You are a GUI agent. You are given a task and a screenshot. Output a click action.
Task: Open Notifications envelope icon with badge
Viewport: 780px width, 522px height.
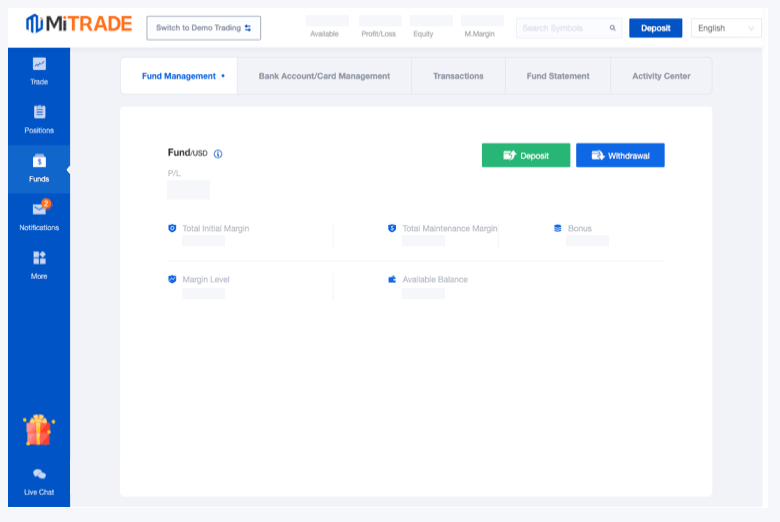pyautogui.click(x=39, y=209)
